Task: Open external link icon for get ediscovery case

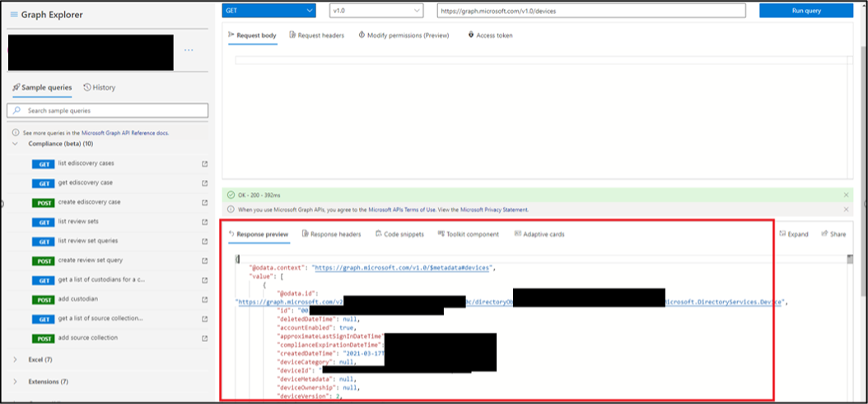Action: click(205, 183)
